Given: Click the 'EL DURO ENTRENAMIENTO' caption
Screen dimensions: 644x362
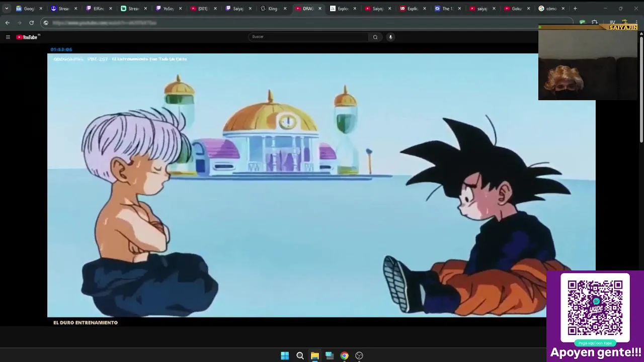Looking at the screenshot, I should [86, 323].
